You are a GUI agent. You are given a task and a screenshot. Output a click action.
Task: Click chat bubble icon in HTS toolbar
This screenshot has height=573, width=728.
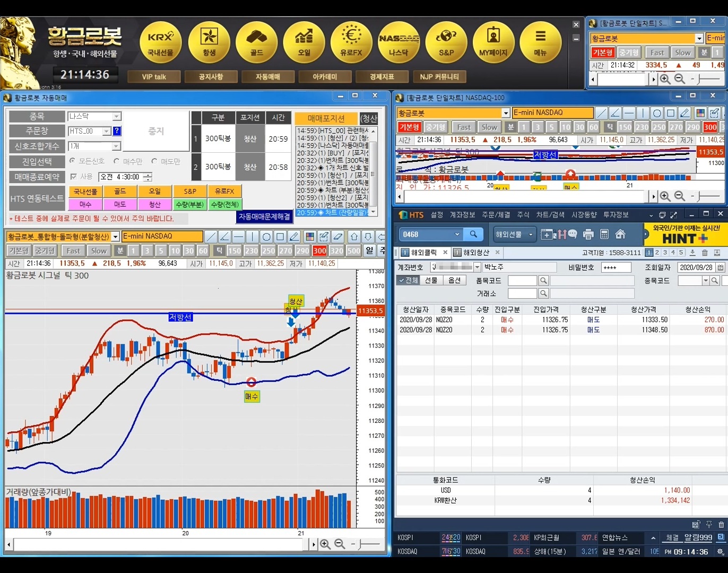pos(573,234)
